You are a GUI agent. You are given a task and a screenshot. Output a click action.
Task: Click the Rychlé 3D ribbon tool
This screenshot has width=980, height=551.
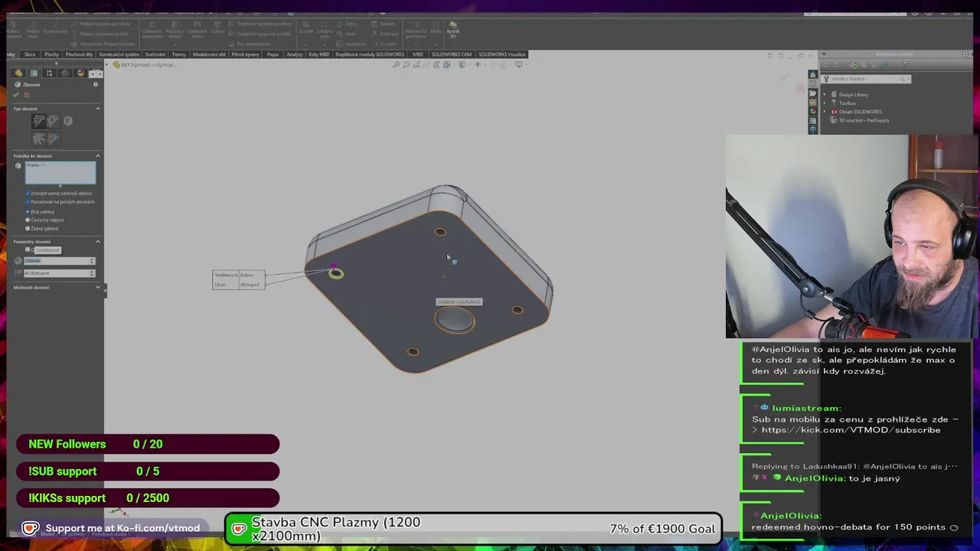(x=452, y=29)
